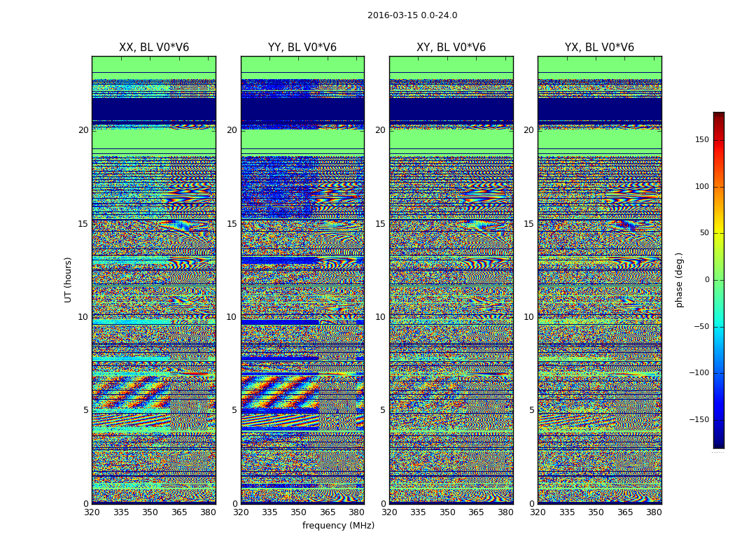Click the colorbar tick label "−100"
735x560 pixels.
(x=699, y=372)
